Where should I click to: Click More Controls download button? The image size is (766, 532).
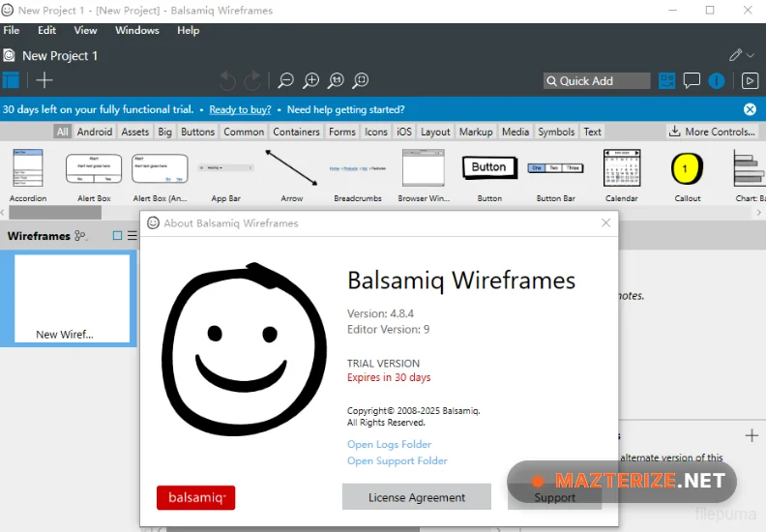click(x=712, y=132)
